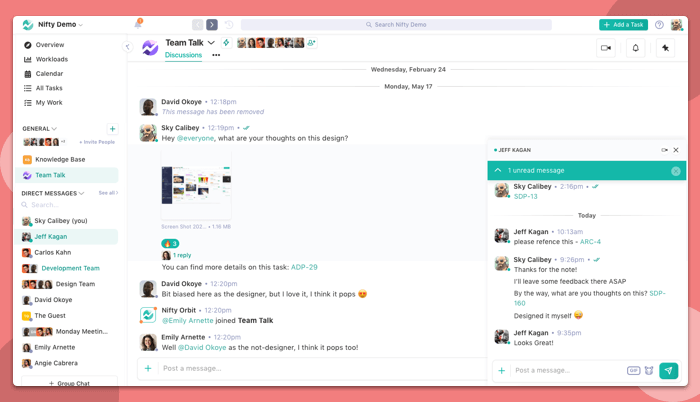Image resolution: width=700 pixels, height=402 pixels.
Task: Expand the Nifty Demo workspace dropdown
Action: (80, 25)
